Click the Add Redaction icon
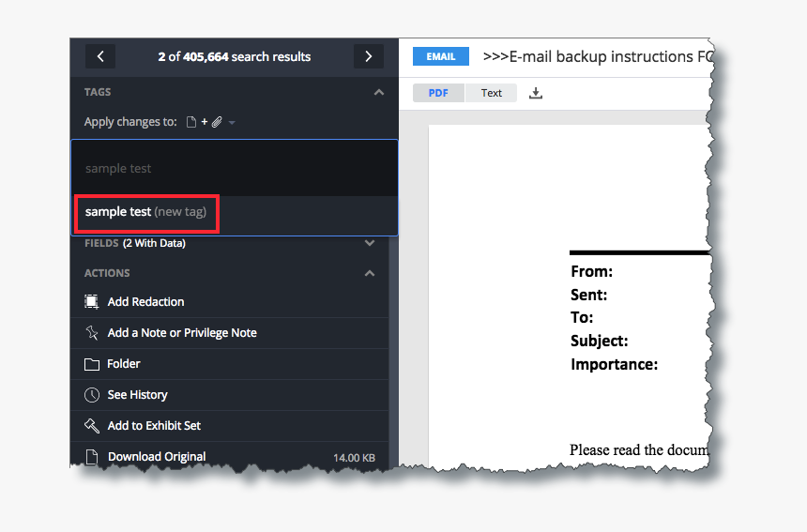Viewport: 807px width, 532px height. 92,302
